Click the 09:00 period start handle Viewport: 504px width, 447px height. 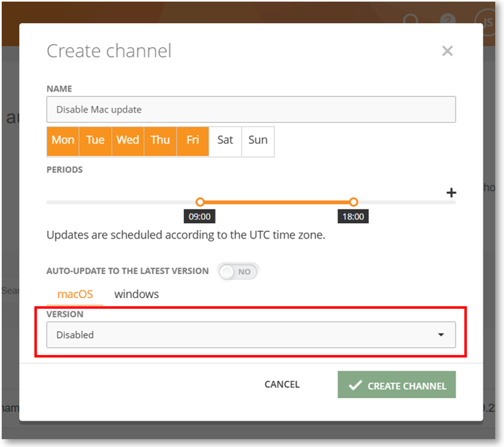coord(200,202)
